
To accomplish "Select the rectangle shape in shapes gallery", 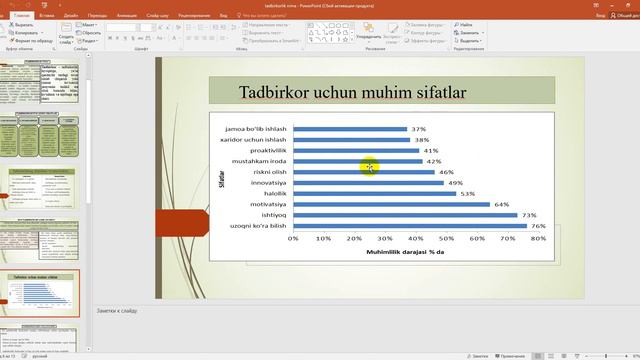I will pos(331,25).
